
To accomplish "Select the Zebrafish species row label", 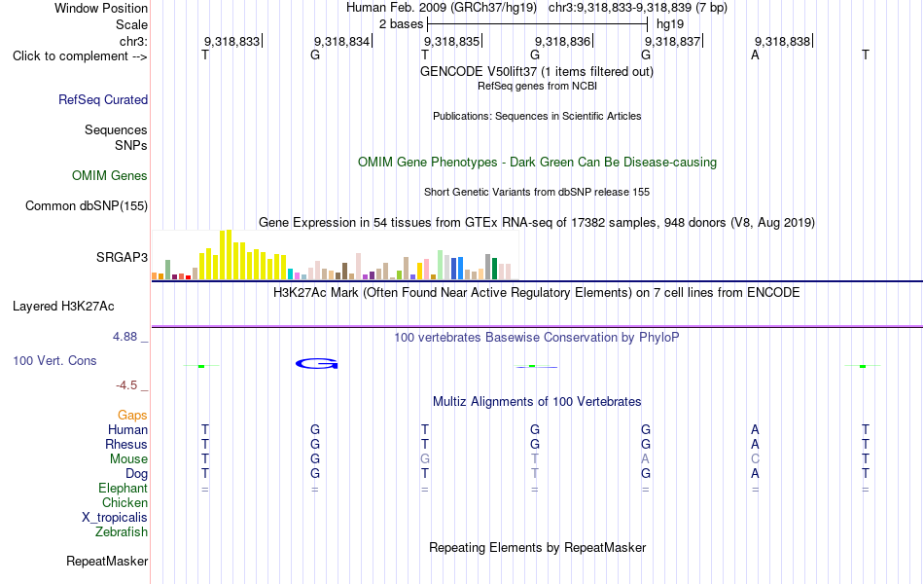I will tap(122, 532).
